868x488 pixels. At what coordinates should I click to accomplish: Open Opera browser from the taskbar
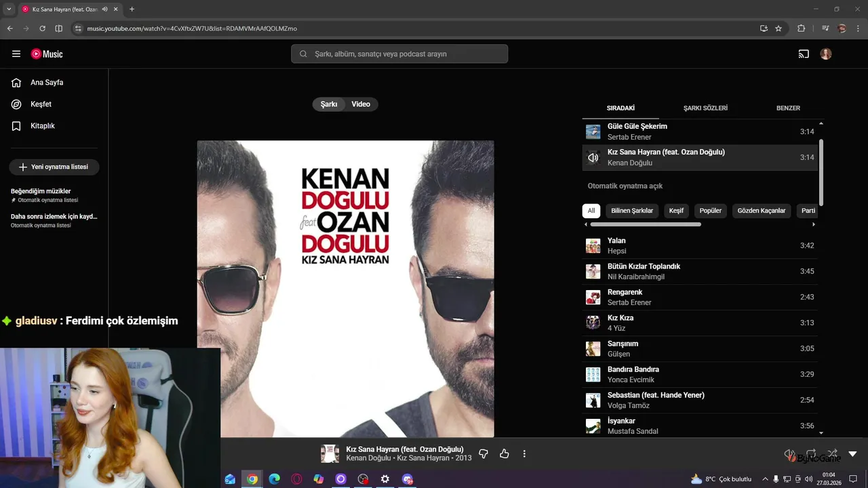pyautogui.click(x=296, y=479)
